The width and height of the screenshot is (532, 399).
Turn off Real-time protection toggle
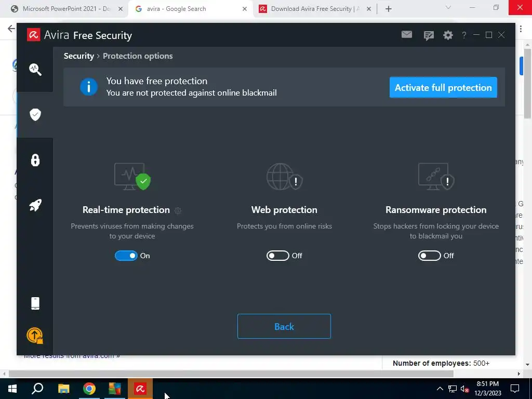(126, 256)
